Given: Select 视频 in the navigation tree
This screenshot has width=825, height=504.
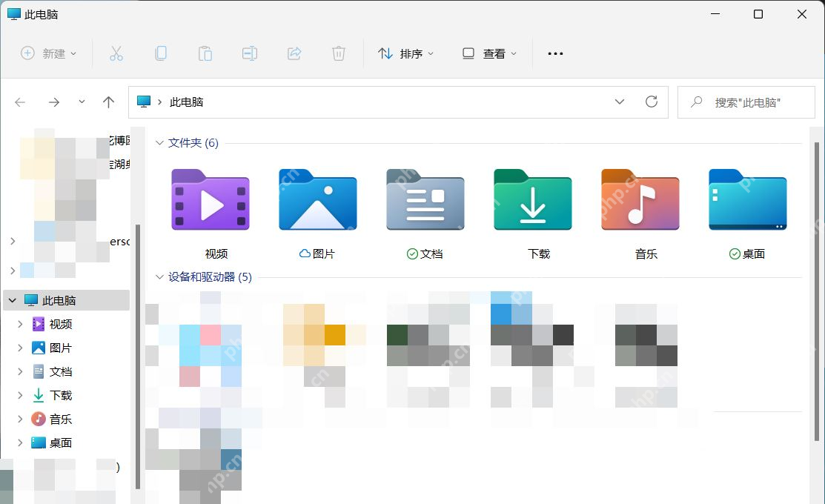Looking at the screenshot, I should coord(61,324).
